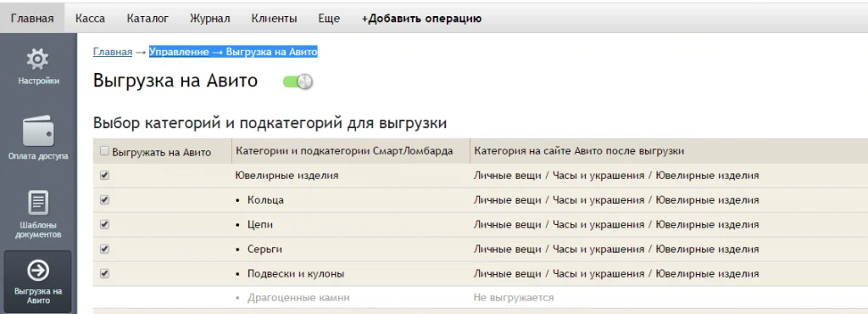The width and height of the screenshot is (868, 314).
Task: Open the Каталог menu item
Action: pyautogui.click(x=147, y=19)
